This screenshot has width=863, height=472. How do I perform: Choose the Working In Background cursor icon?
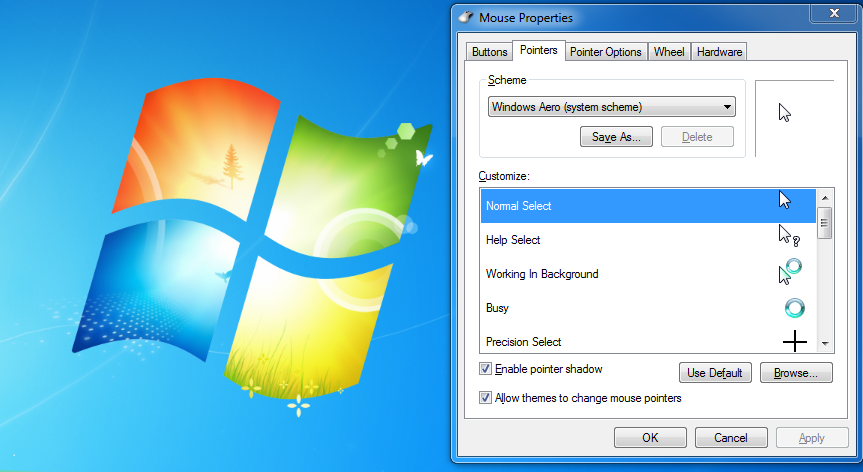(790, 272)
